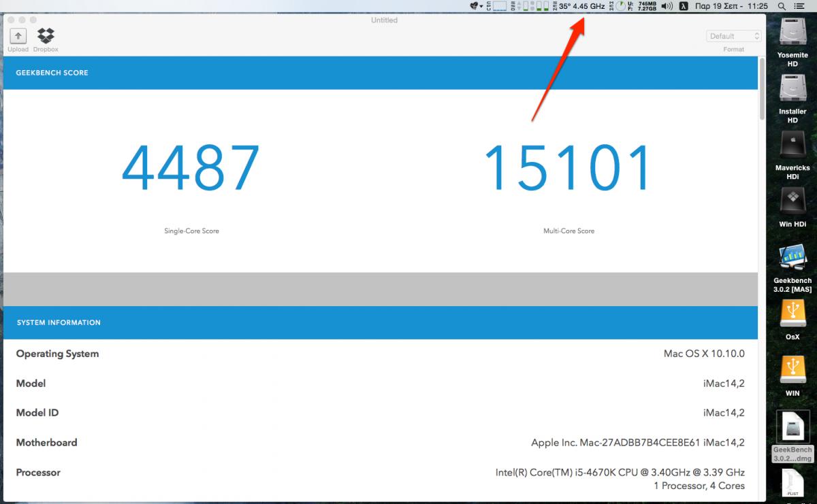Screen dimensions: 817x504
Task: Click the lambda icon in menu bar
Action: tap(684, 6)
